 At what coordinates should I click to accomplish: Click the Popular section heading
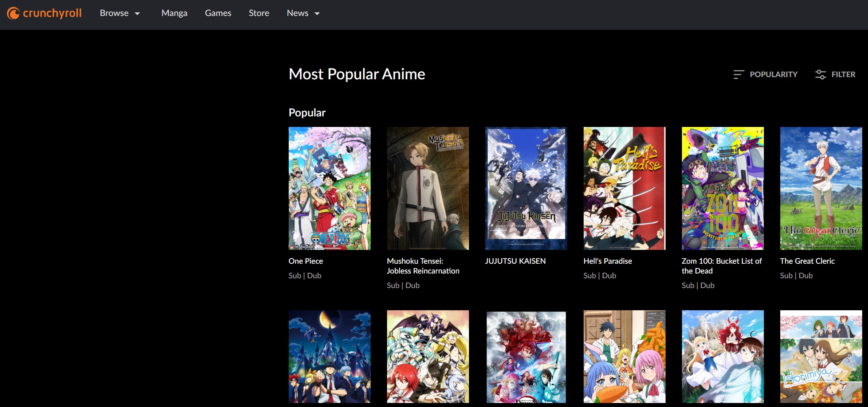[x=307, y=113]
